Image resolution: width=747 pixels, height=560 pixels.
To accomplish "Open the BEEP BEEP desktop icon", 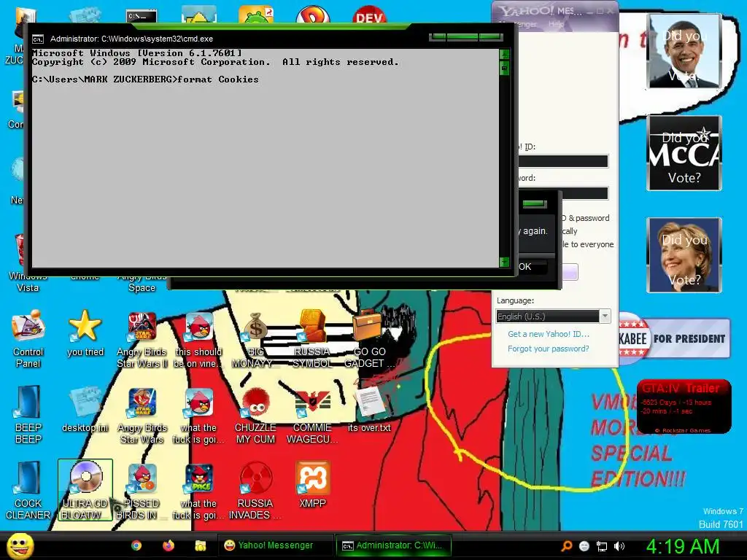I will click(28, 415).
